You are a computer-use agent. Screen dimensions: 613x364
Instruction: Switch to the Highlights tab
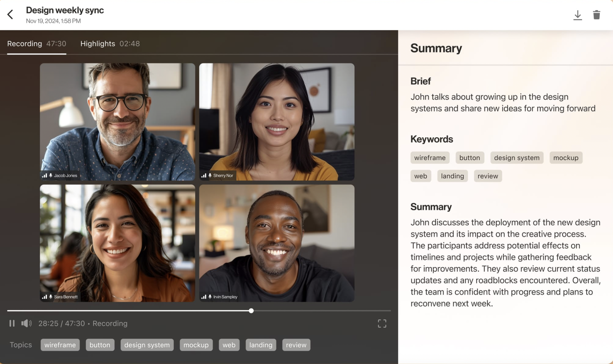(x=110, y=43)
